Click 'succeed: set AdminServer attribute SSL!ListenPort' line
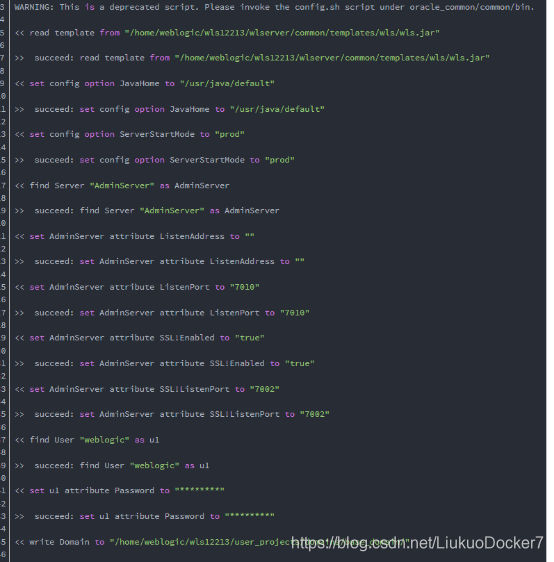Image resolution: width=554 pixels, height=562 pixels. [x=172, y=414]
